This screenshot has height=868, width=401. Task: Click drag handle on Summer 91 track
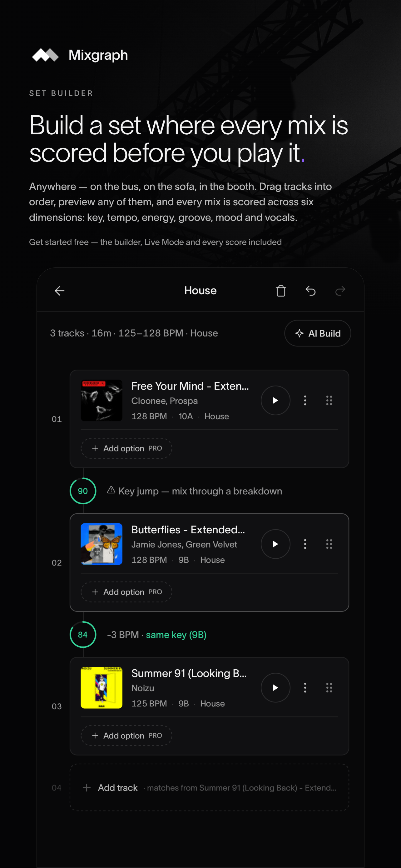coord(329,687)
